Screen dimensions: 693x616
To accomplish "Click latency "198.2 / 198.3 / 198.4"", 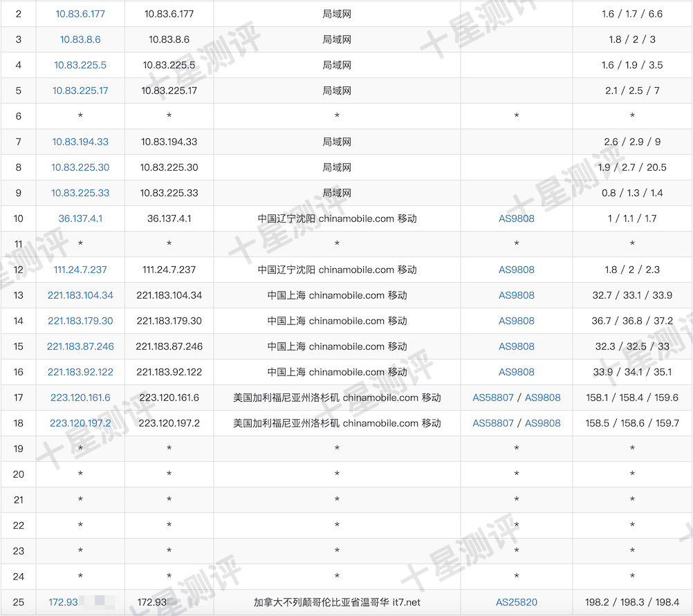I will (x=632, y=602).
